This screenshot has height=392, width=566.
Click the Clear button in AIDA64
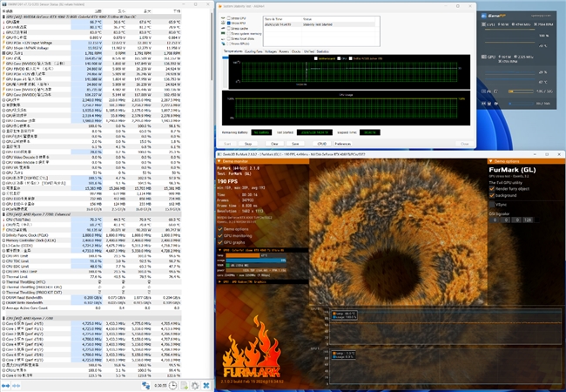tap(274, 144)
